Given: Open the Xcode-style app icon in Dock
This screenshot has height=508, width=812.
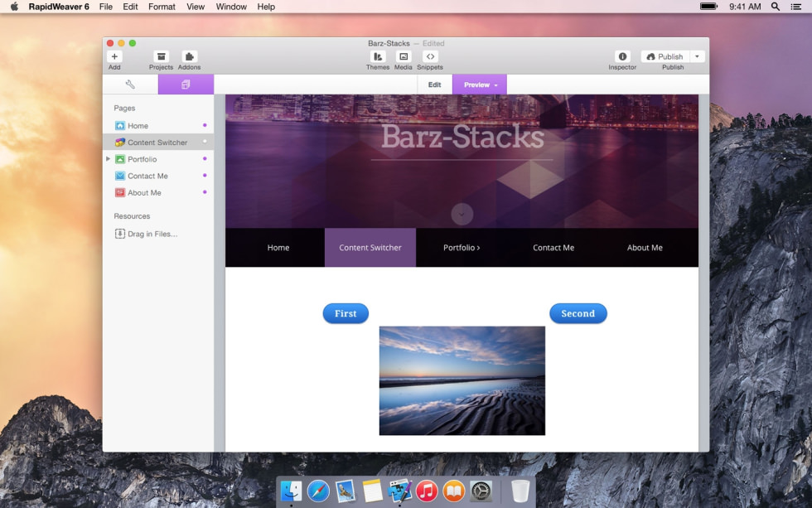Looking at the screenshot, I should tap(399, 491).
